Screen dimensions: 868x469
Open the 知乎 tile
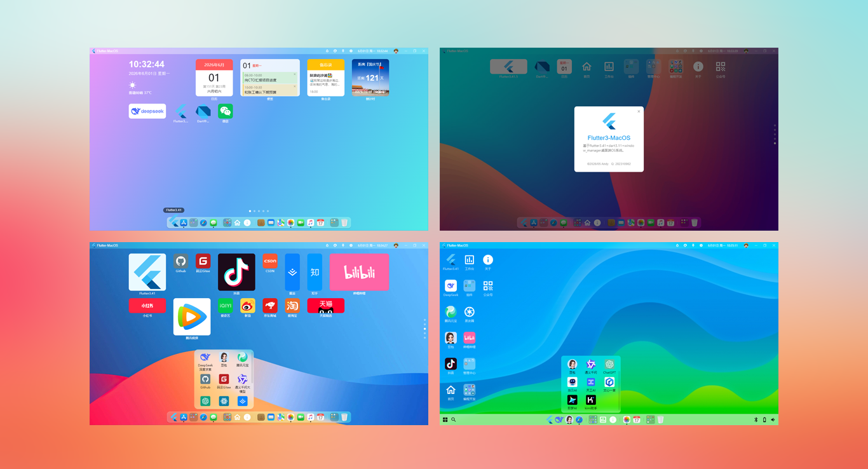coord(315,272)
